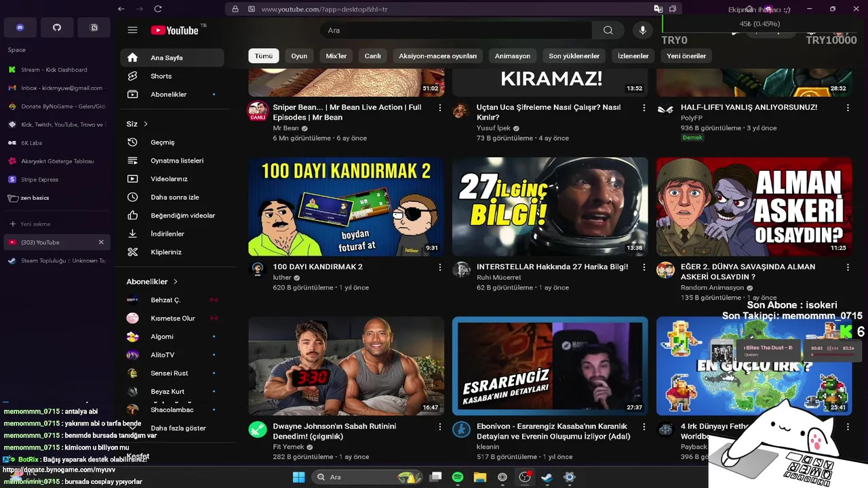Open the YouTube hamburger guide menu

[x=132, y=30]
